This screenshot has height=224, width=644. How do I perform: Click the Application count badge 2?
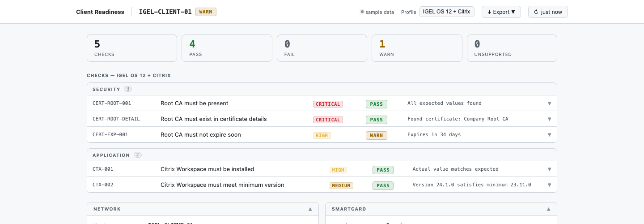point(138,155)
